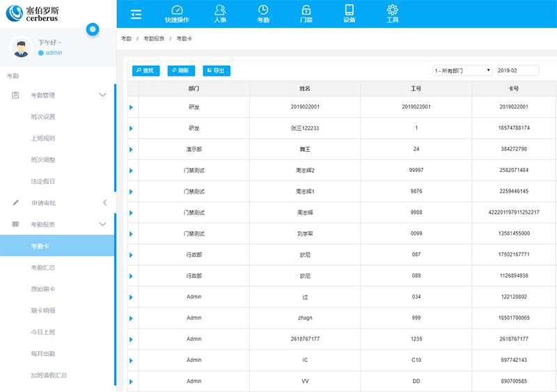Viewport: 557px width, 392px height.
Task: Collapse the 考勤报表 sidebar section
Action: click(103, 224)
